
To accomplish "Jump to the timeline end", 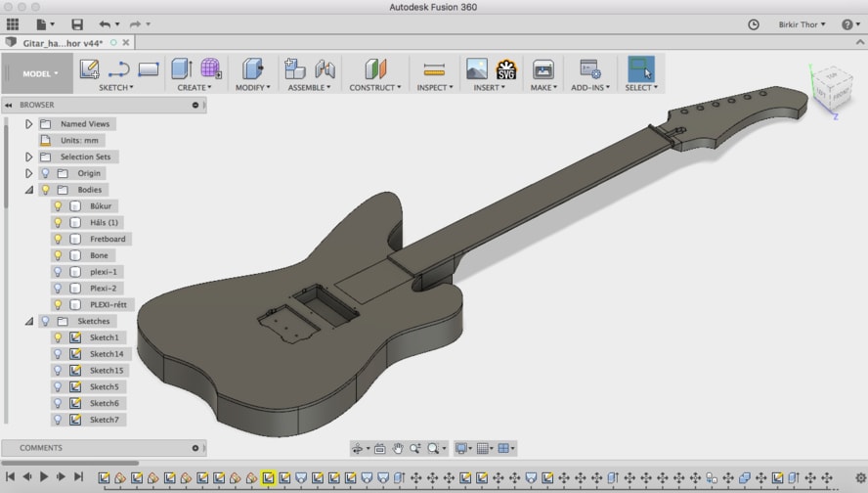I will 78,476.
